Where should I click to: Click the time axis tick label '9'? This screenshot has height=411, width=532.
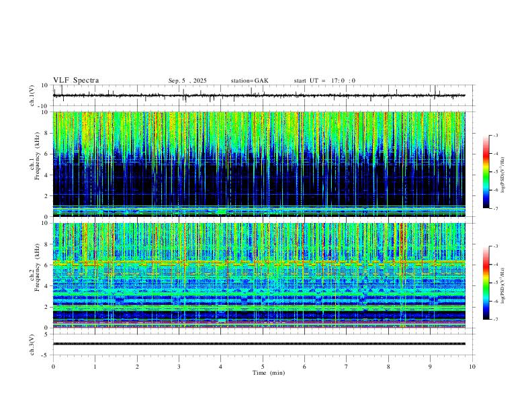point(430,367)
